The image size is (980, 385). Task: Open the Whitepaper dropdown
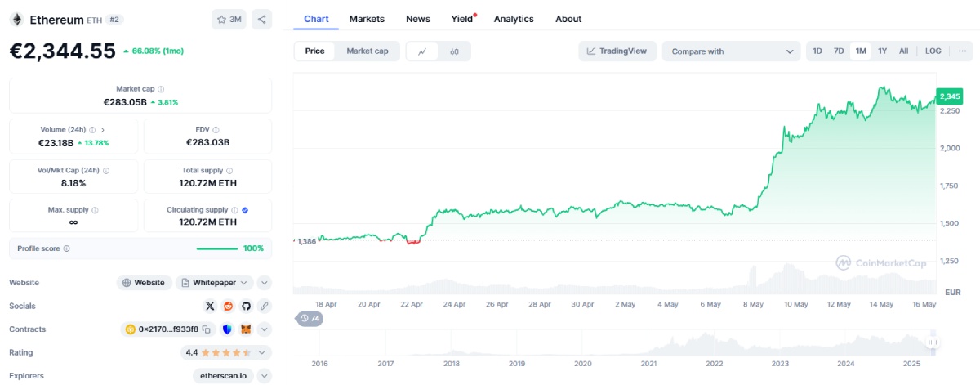click(x=215, y=283)
